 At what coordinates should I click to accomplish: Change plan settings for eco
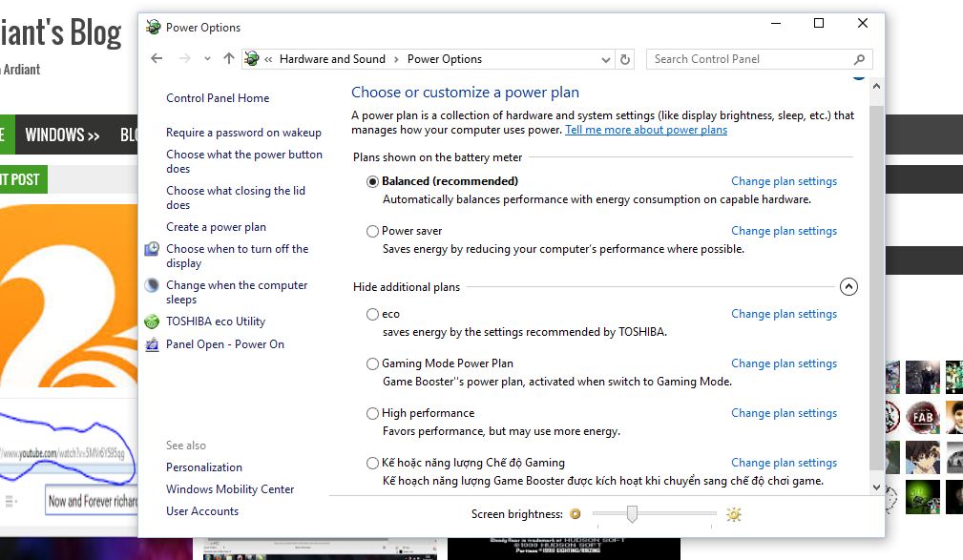pyautogui.click(x=784, y=315)
